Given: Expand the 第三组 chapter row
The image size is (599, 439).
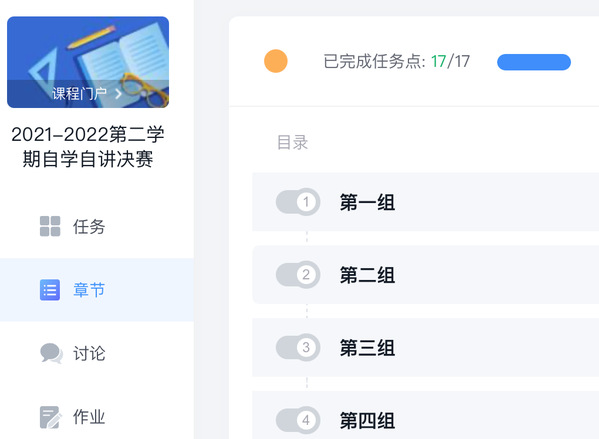Looking at the screenshot, I should click(426, 348).
